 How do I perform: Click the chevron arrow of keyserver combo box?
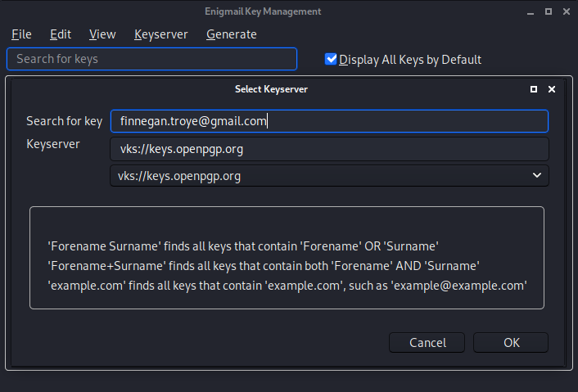(x=537, y=176)
